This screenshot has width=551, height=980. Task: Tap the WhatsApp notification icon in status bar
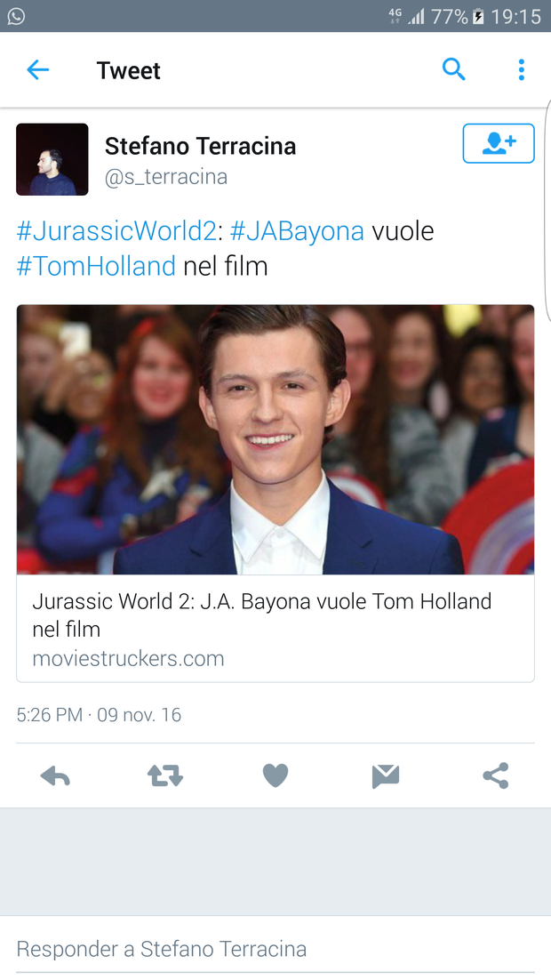coord(16,16)
